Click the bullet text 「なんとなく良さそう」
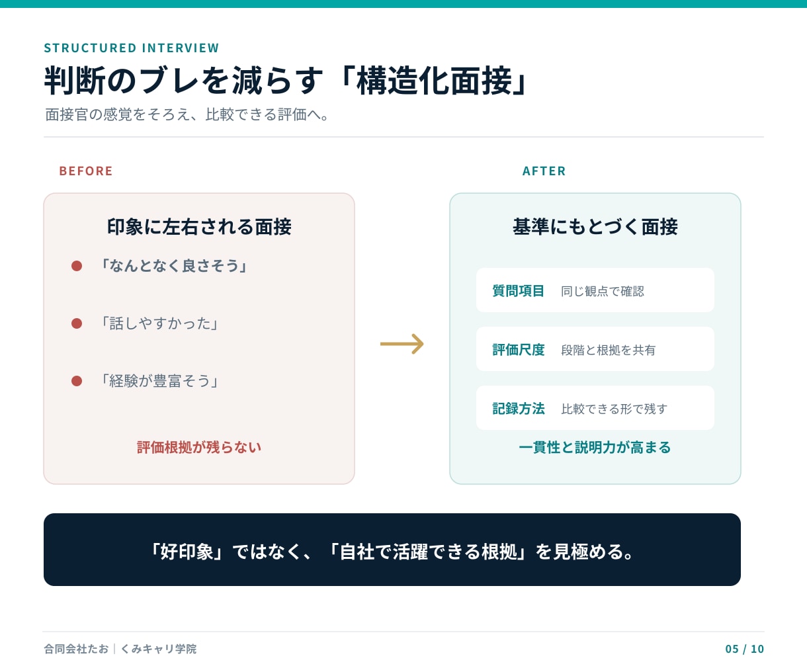This screenshot has height=672, width=807. pyautogui.click(x=173, y=266)
